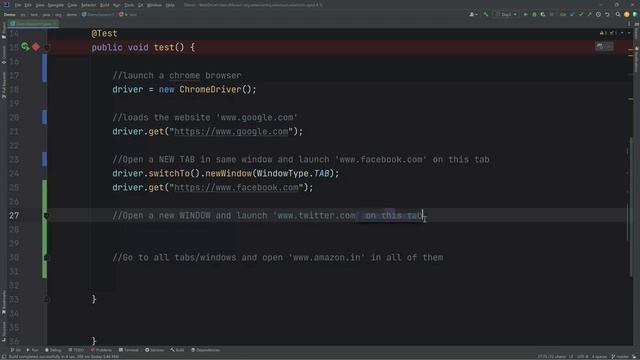The image size is (640, 360).
Task: Click the test method breadcrumb
Action: tap(128, 14)
